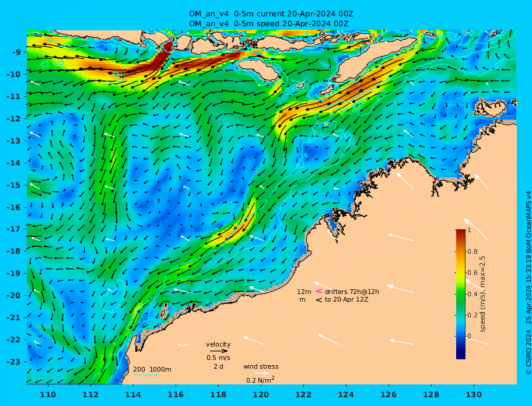This screenshot has height=406, width=532.
Task: Click longitude axis label '118'
Action: [x=218, y=394]
